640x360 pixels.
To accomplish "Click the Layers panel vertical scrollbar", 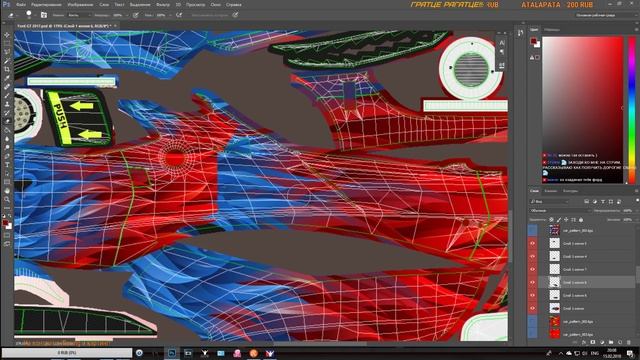I will pyautogui.click(x=638, y=274).
